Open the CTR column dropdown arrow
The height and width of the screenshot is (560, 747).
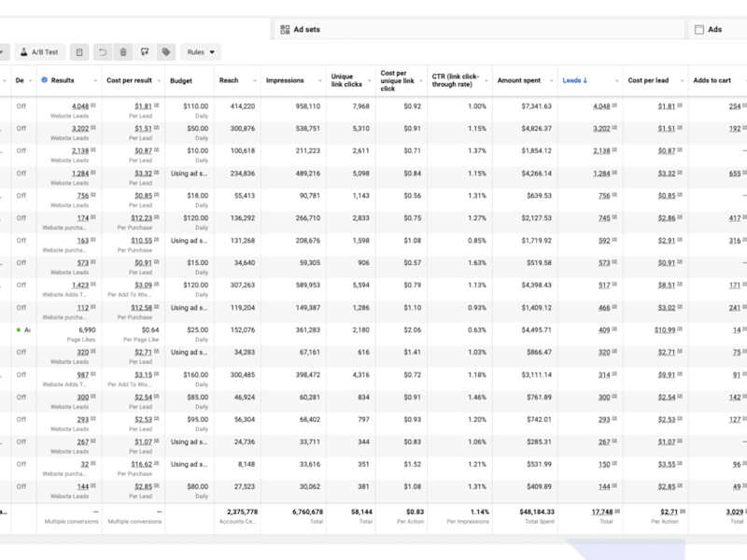(x=486, y=81)
